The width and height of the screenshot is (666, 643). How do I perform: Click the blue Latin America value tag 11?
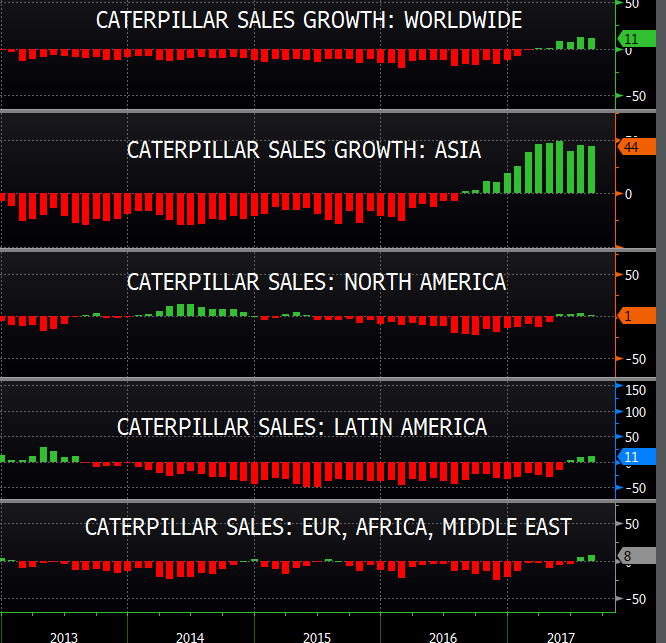[x=637, y=457]
